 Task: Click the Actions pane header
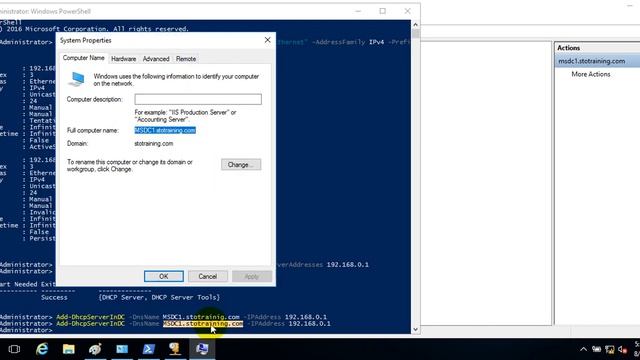597,48
